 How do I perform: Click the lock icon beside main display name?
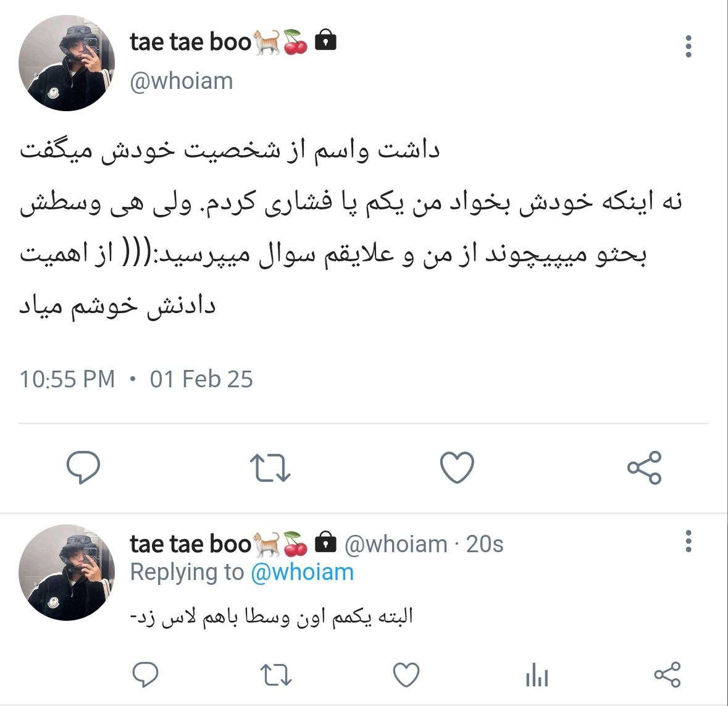click(325, 40)
